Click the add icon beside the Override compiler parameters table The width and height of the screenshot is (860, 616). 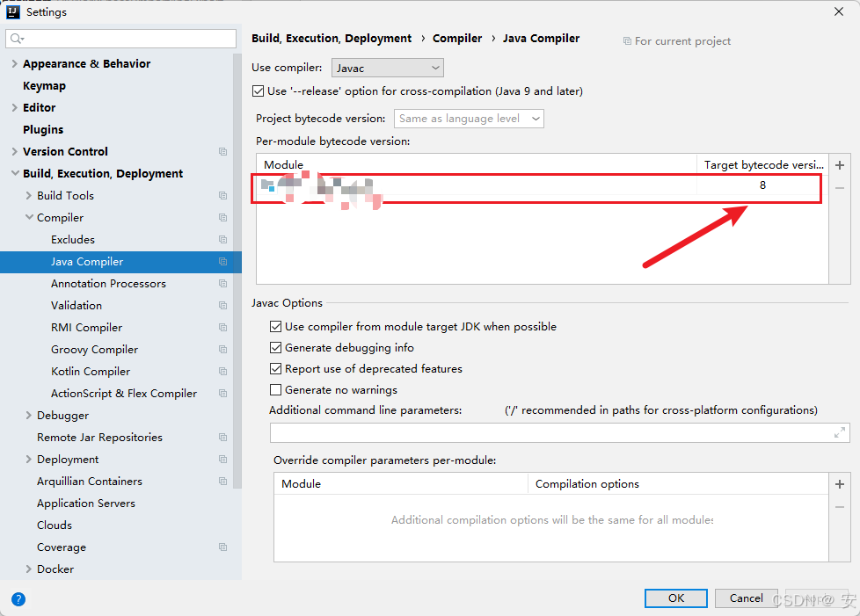839,483
